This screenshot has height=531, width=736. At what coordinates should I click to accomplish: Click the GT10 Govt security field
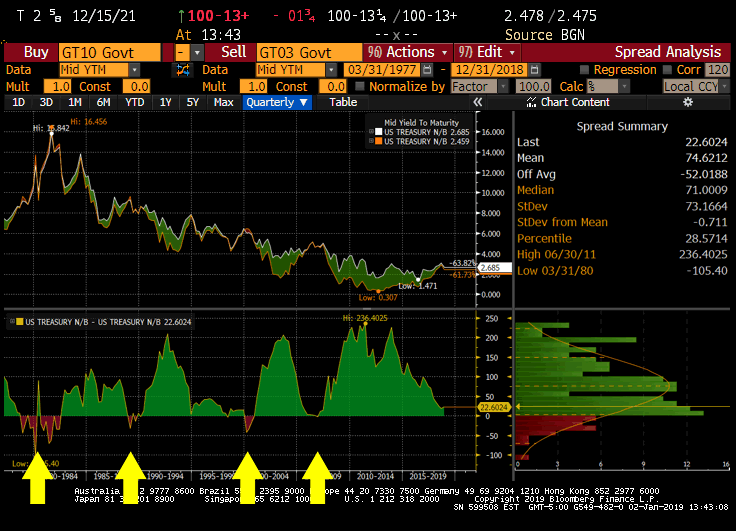click(x=109, y=53)
